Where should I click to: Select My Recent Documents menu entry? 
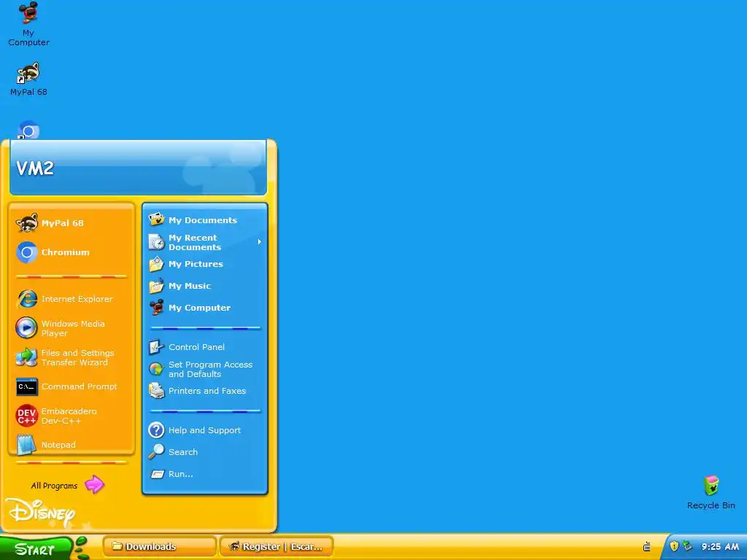point(205,242)
